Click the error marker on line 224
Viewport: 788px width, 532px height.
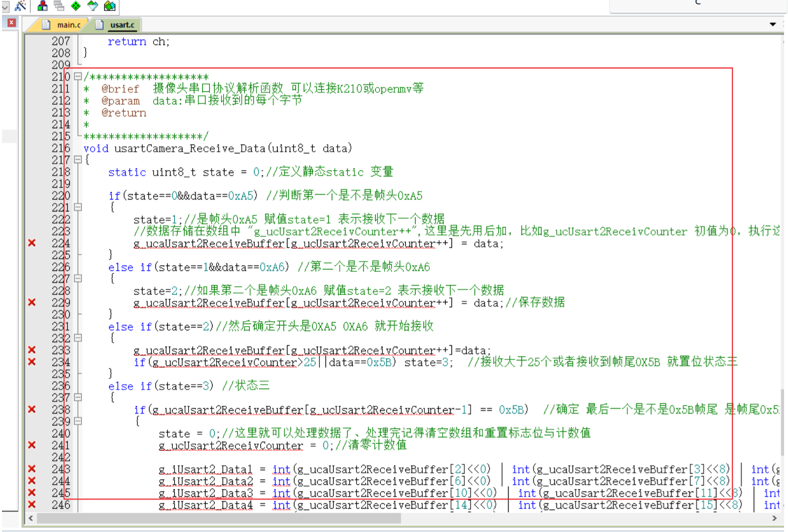(32, 243)
